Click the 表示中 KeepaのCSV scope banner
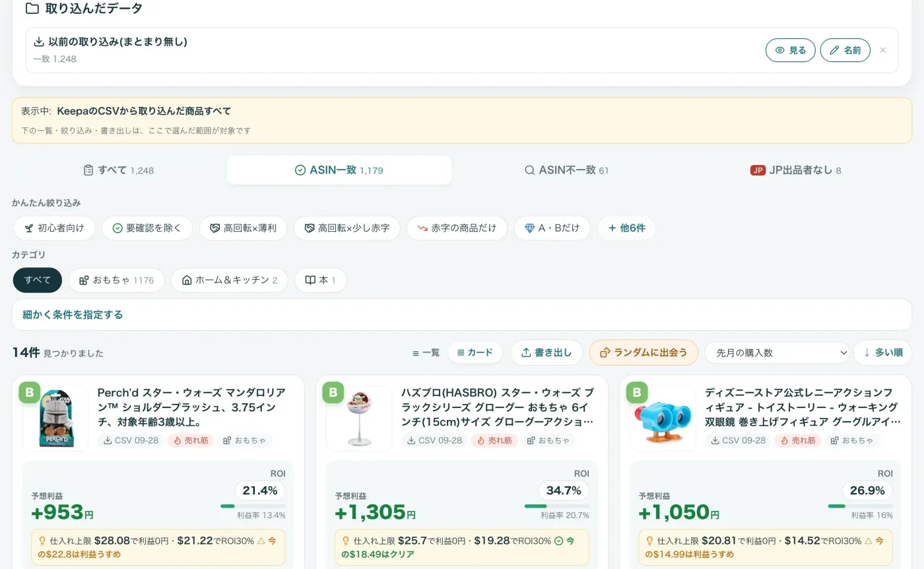This screenshot has height=569, width=924. tap(462, 120)
